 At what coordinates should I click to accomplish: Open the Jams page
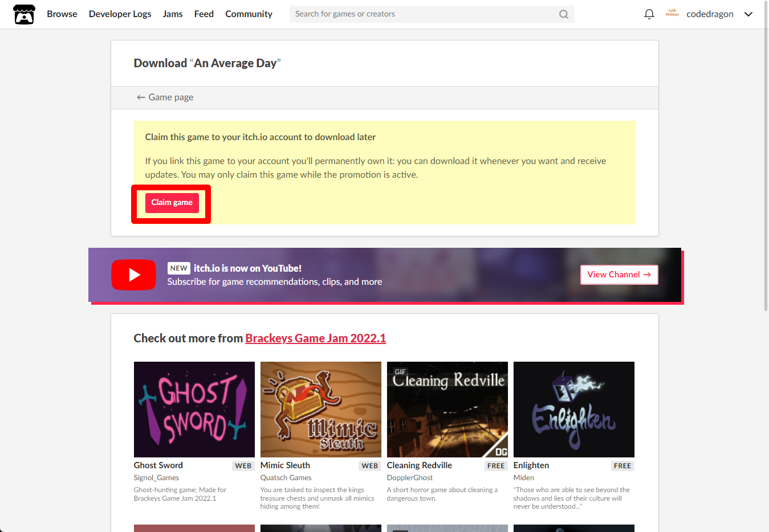[x=173, y=14]
